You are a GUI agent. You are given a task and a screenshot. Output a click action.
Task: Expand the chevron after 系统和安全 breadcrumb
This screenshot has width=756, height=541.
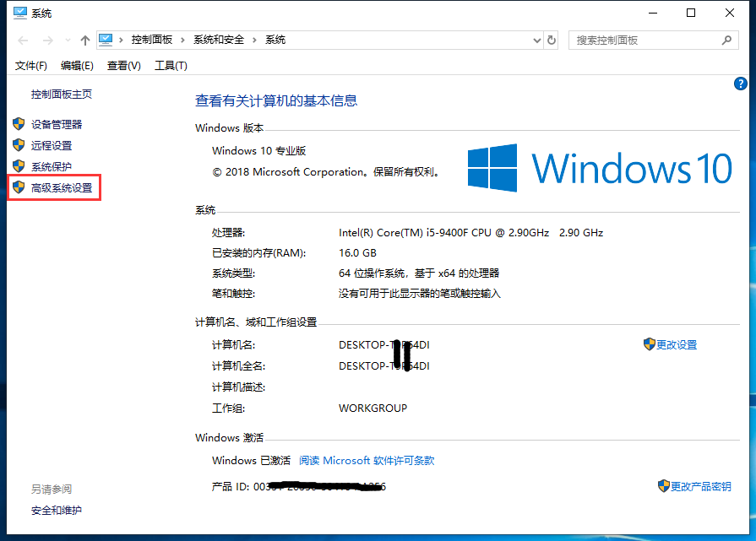click(254, 41)
